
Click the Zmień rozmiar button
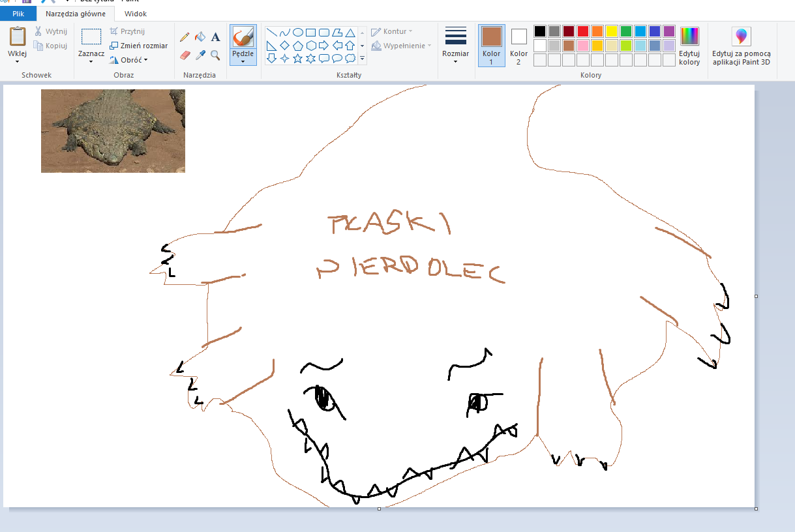pyautogui.click(x=139, y=46)
